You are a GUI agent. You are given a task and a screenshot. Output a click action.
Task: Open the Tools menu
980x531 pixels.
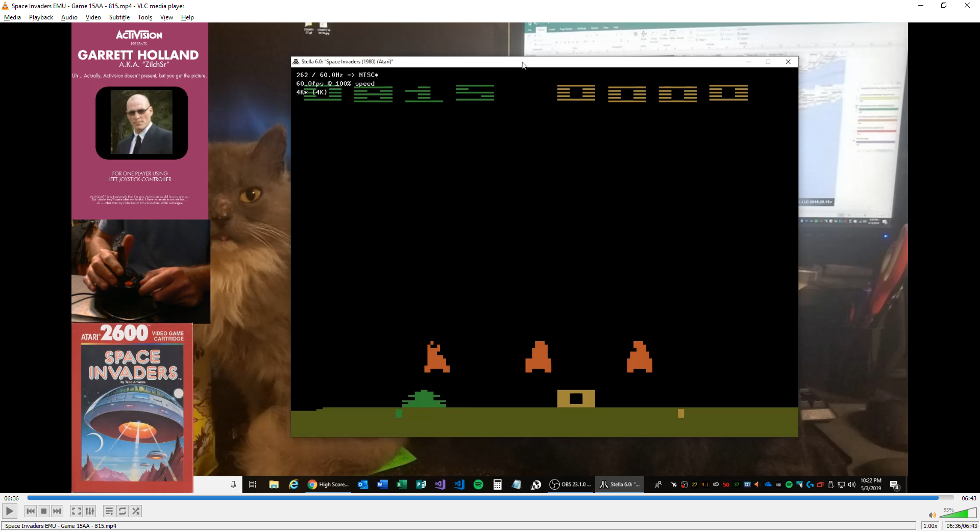[145, 17]
